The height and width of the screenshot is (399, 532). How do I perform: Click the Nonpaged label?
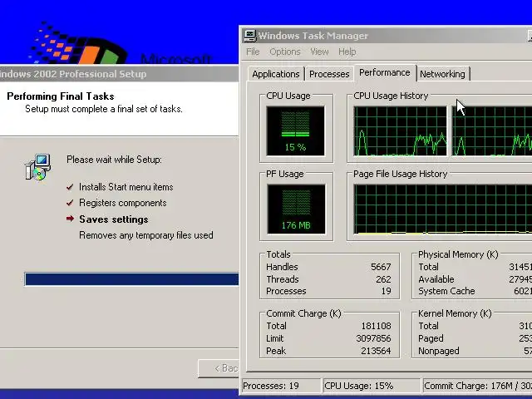click(439, 351)
